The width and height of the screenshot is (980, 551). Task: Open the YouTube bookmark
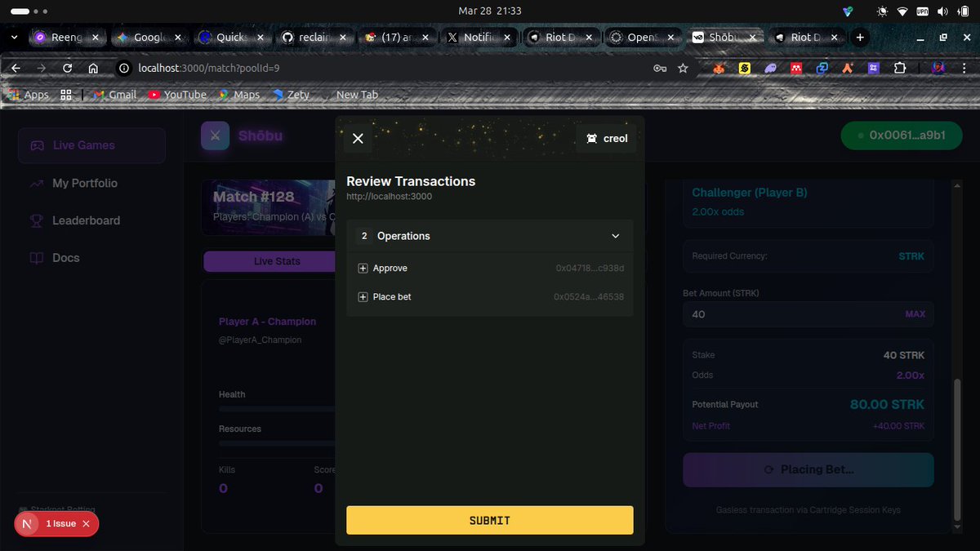point(177,95)
